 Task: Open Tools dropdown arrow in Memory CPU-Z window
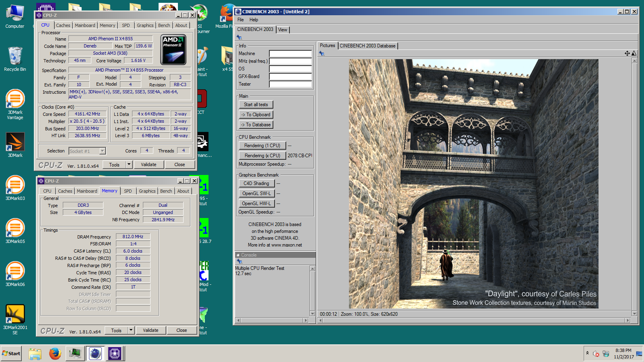131,330
